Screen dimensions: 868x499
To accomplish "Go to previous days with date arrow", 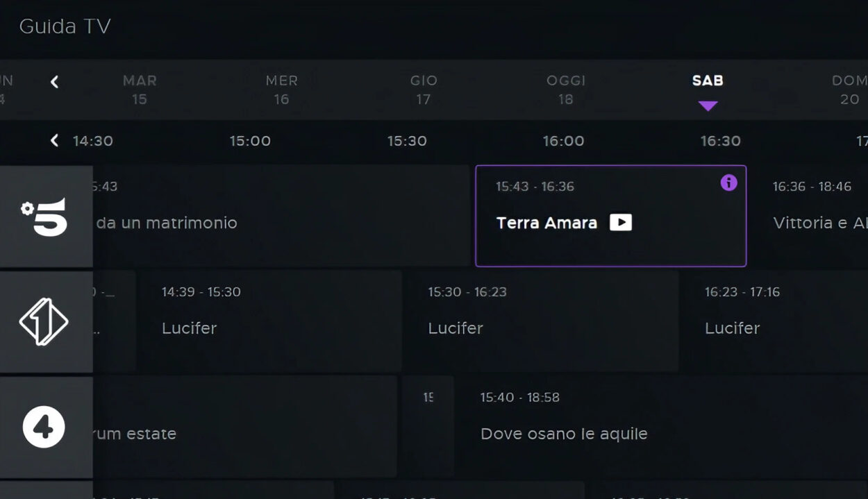I will tap(54, 82).
